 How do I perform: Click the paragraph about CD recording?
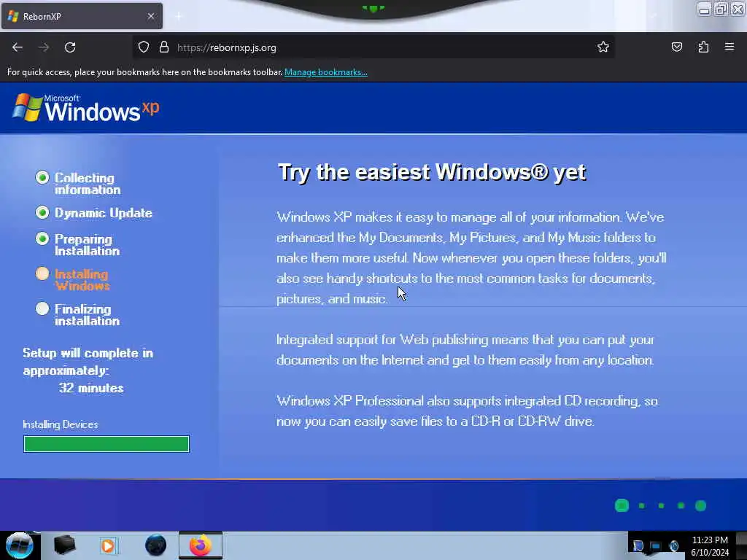click(x=468, y=411)
